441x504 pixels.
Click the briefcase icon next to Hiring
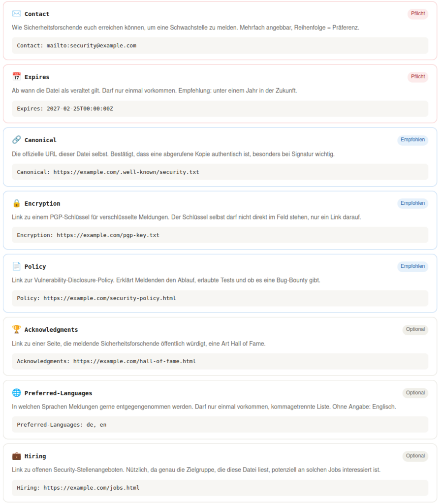[x=16, y=456]
